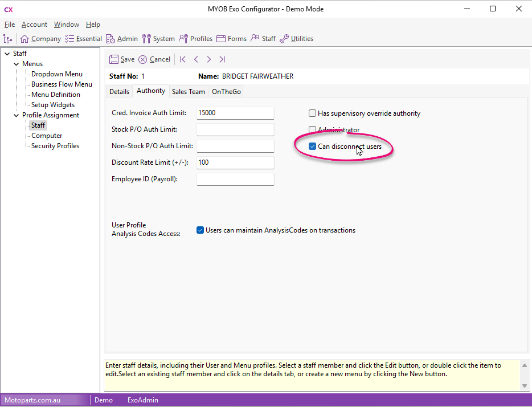This screenshot has height=407, width=532.
Task: Switch to the Sales Team tab
Action: [x=188, y=92]
